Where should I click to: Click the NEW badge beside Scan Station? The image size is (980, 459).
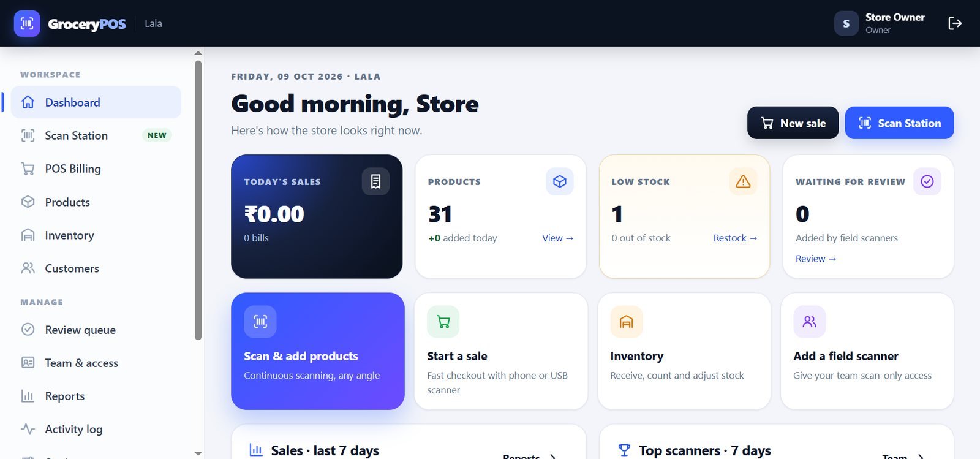pyautogui.click(x=157, y=135)
